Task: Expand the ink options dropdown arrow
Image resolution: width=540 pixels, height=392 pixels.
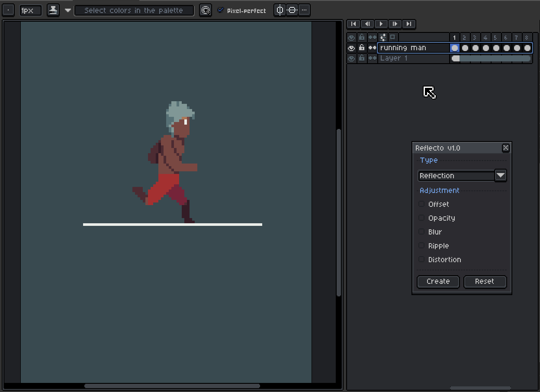Action: pyautogui.click(x=68, y=10)
